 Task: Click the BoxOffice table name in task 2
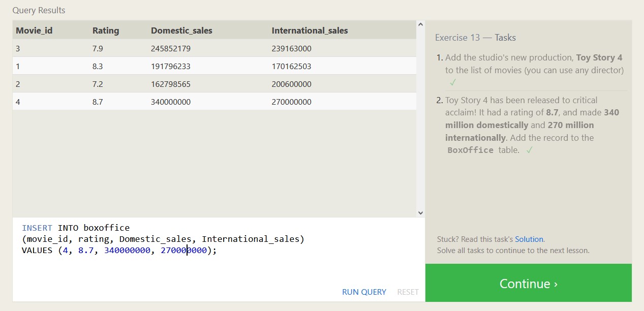click(x=471, y=150)
